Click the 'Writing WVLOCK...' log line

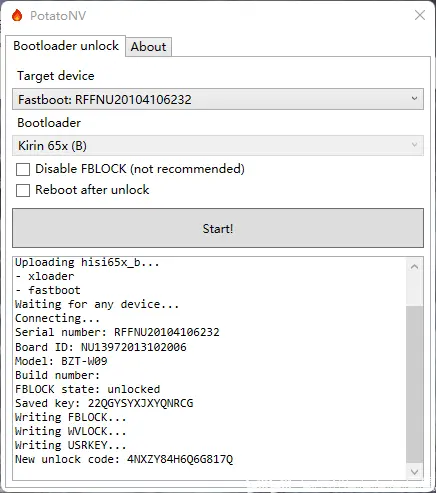(x=71, y=431)
